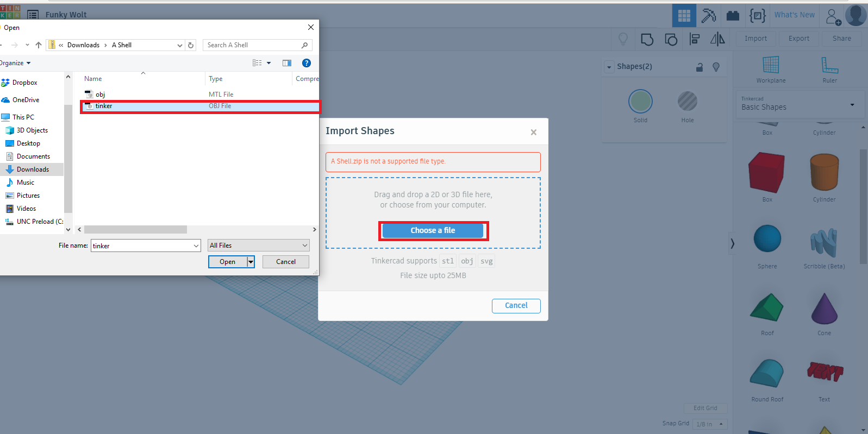
Task: Close Import Shapes dialog with X
Action: 533,132
